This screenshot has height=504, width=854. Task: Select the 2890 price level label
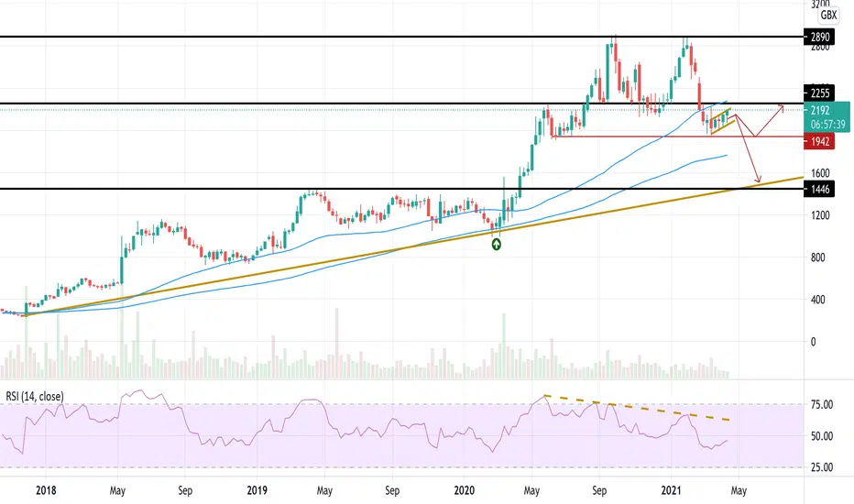tap(820, 37)
